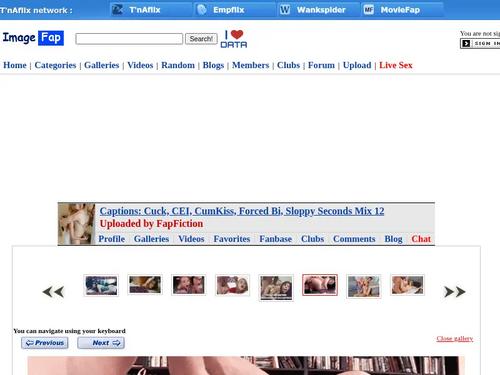Viewport: 500px width, 375px height.
Task: Click the MovieFap MF icon
Action: pos(368,10)
